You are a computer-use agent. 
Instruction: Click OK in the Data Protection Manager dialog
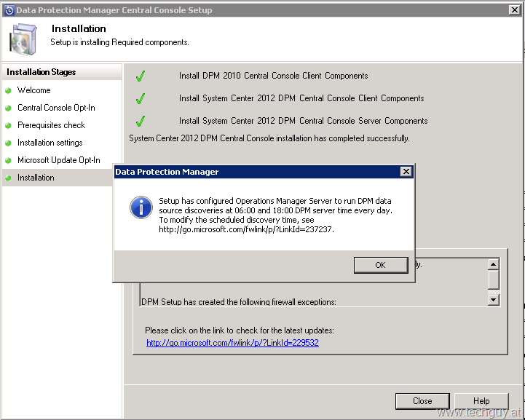(x=381, y=265)
